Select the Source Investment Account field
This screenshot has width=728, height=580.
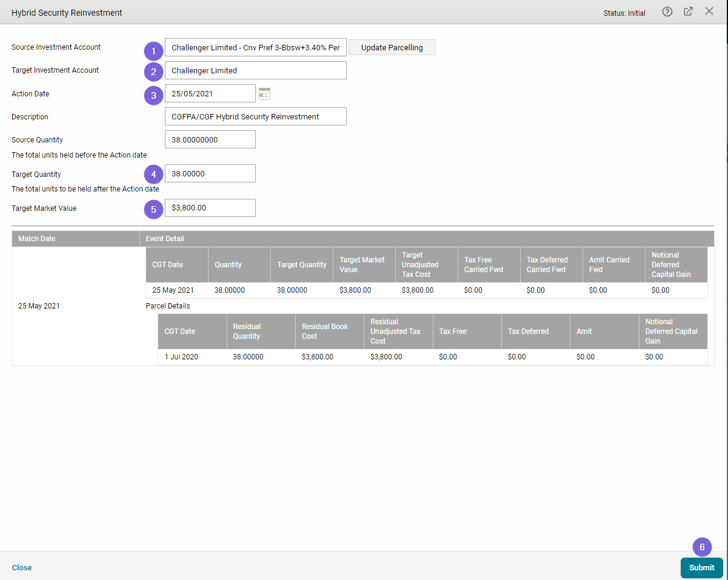256,47
